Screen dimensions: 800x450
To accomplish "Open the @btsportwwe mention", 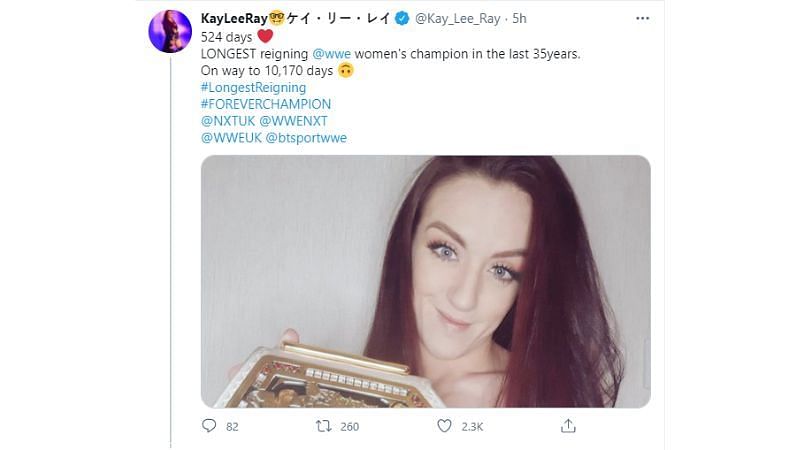I will [x=306, y=138].
